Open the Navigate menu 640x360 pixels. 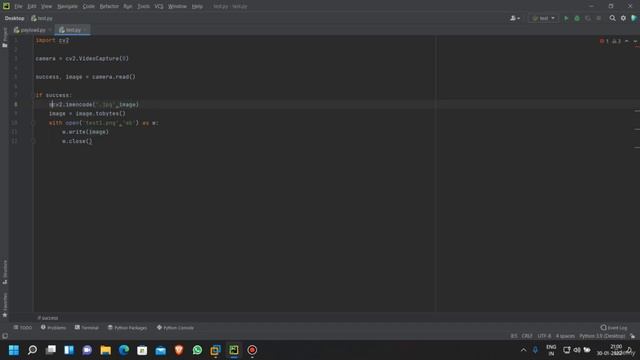coord(67,7)
